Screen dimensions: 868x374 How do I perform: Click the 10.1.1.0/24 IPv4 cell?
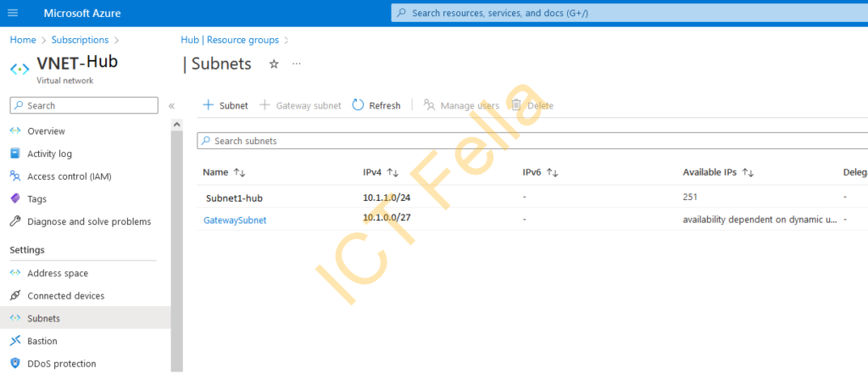(387, 197)
